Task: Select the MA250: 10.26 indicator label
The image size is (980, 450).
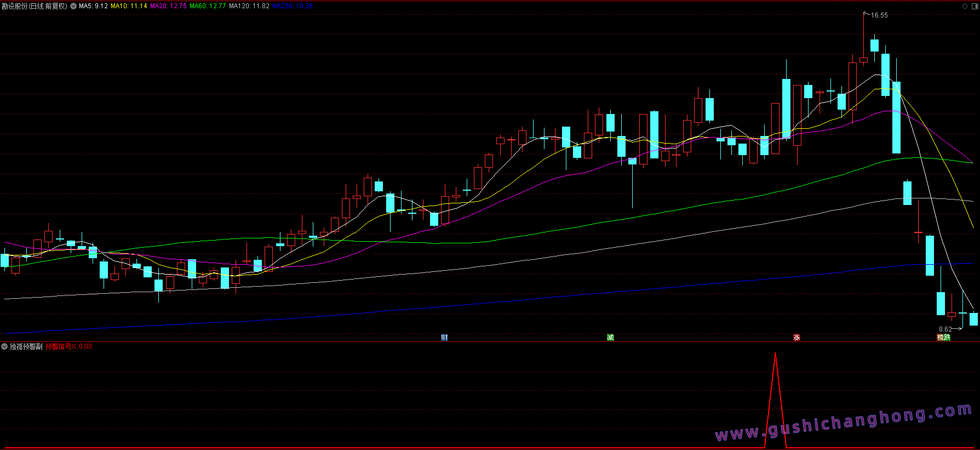Action: coord(293,6)
